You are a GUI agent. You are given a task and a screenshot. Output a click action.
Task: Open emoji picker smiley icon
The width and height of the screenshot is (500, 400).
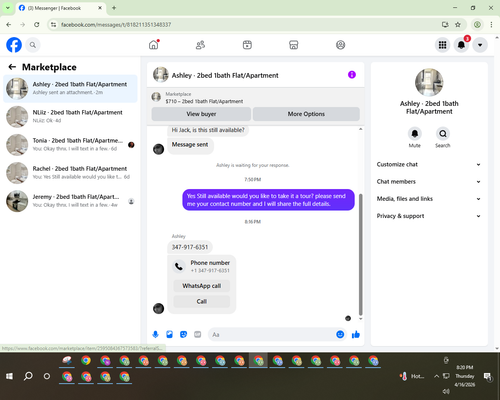point(340,334)
